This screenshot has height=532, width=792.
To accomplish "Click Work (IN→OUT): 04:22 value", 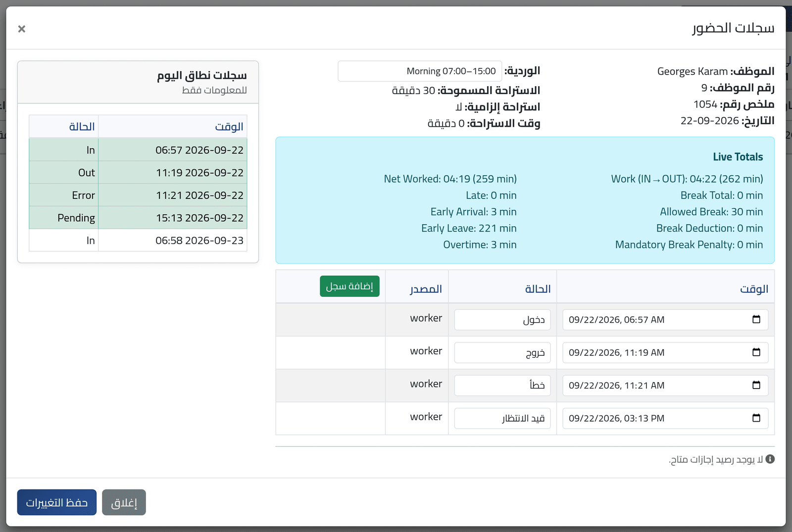I will (x=687, y=179).
